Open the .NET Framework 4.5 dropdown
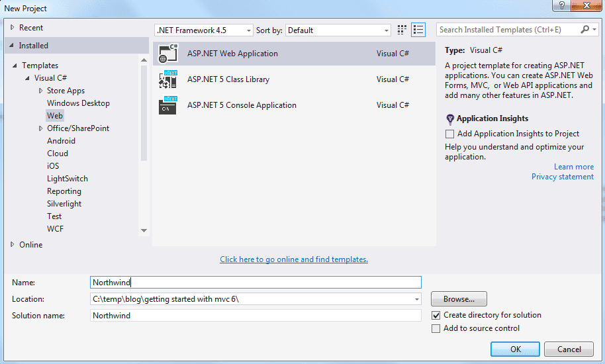The height and width of the screenshot is (364, 605). coord(204,30)
